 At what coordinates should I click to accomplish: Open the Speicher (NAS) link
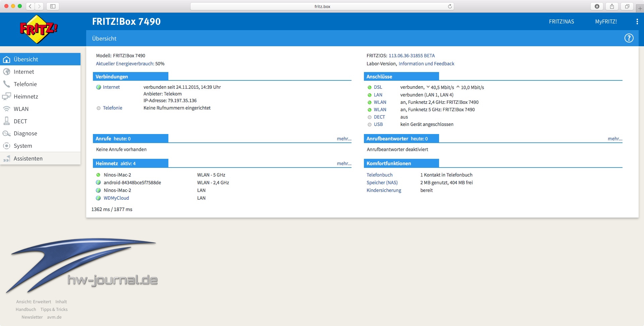pos(382,183)
